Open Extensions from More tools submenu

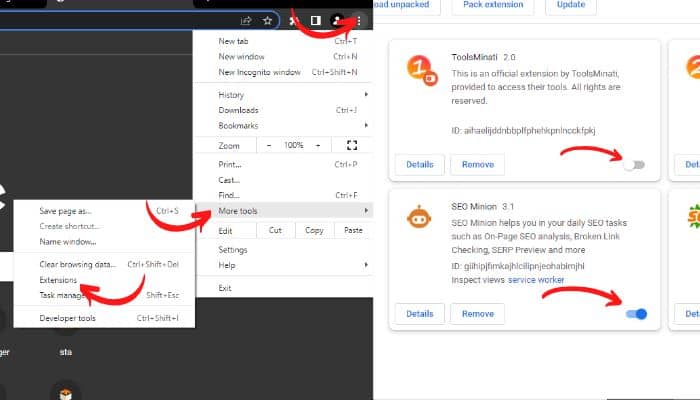pyautogui.click(x=104, y=280)
